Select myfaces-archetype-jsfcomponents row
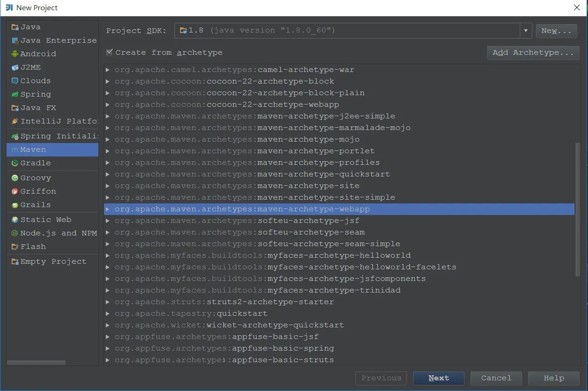 tap(339, 279)
